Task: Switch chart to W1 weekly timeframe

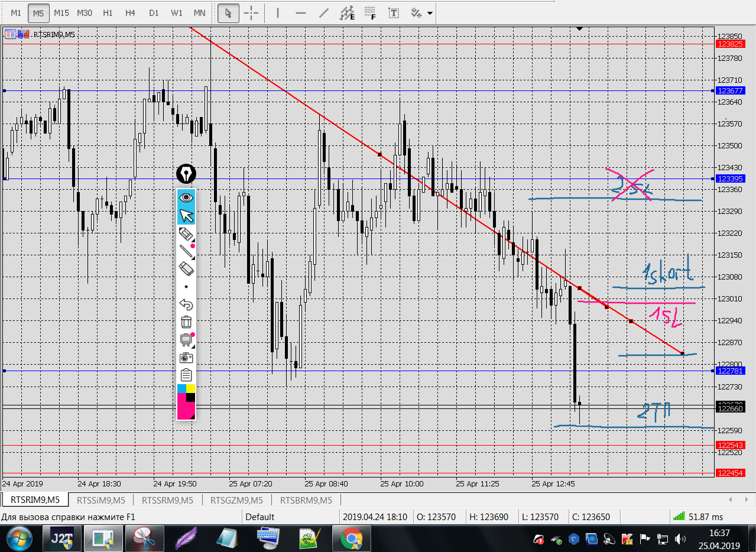Action: (176, 12)
